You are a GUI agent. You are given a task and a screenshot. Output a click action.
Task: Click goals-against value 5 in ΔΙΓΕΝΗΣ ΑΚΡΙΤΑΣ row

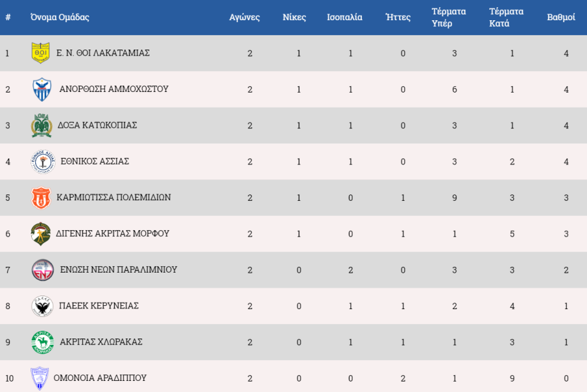click(x=512, y=234)
